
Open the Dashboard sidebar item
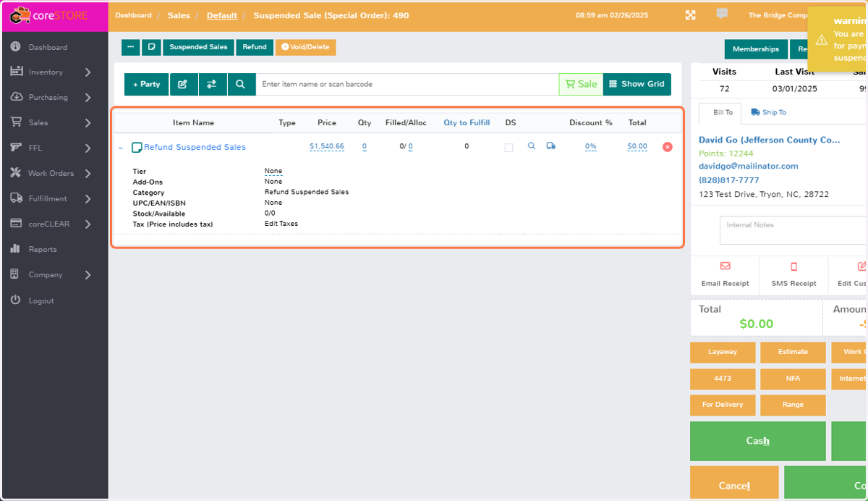point(48,47)
